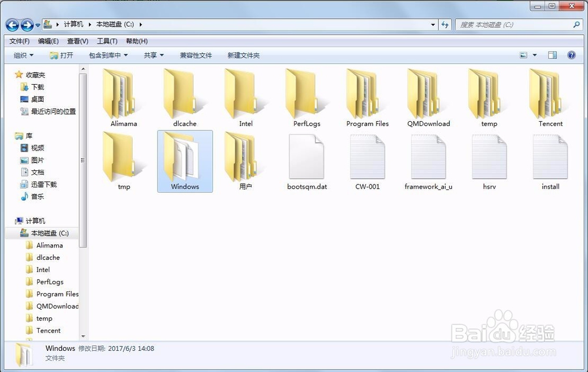This screenshot has width=588, height=372.
Task: Select 下载 in navigation pane
Action: pyautogui.click(x=38, y=87)
